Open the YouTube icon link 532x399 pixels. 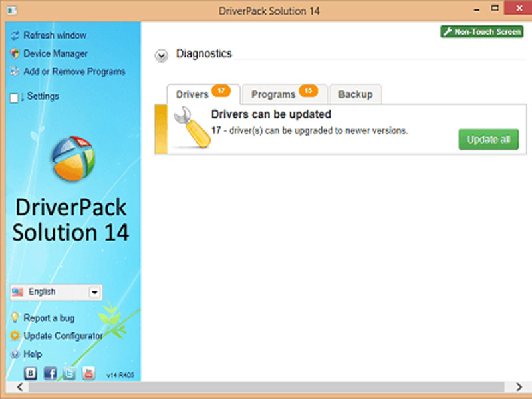click(88, 374)
